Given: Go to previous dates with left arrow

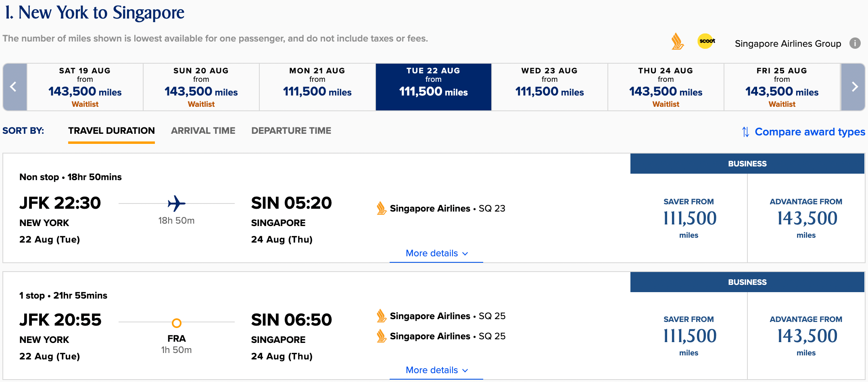Looking at the screenshot, I should point(15,87).
